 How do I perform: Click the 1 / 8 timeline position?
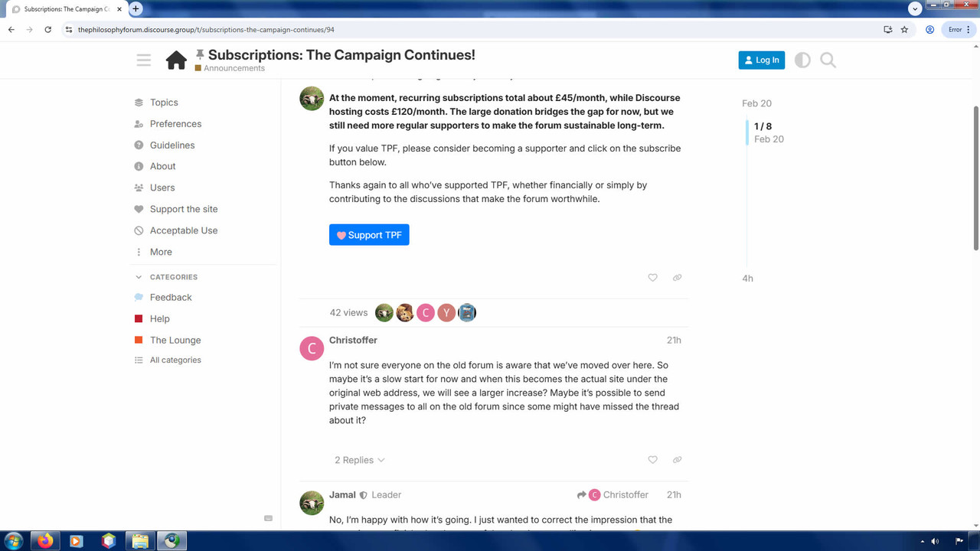pos(763,126)
